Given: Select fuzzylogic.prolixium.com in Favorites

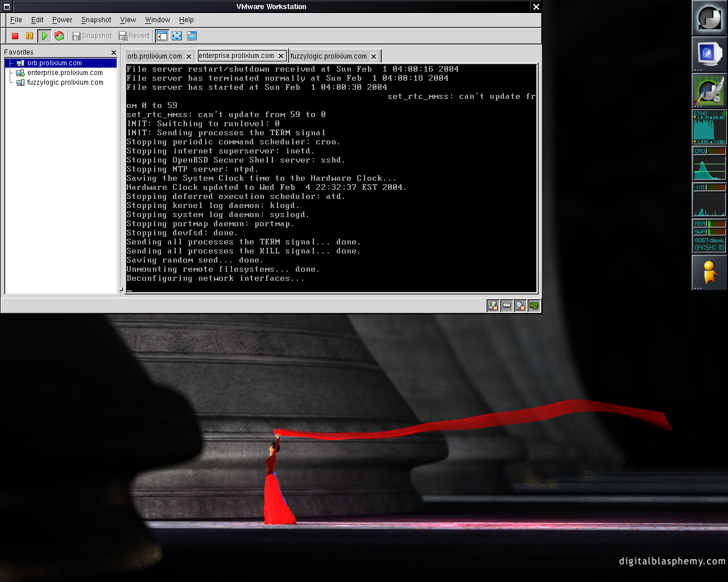Looking at the screenshot, I should tap(65, 82).
